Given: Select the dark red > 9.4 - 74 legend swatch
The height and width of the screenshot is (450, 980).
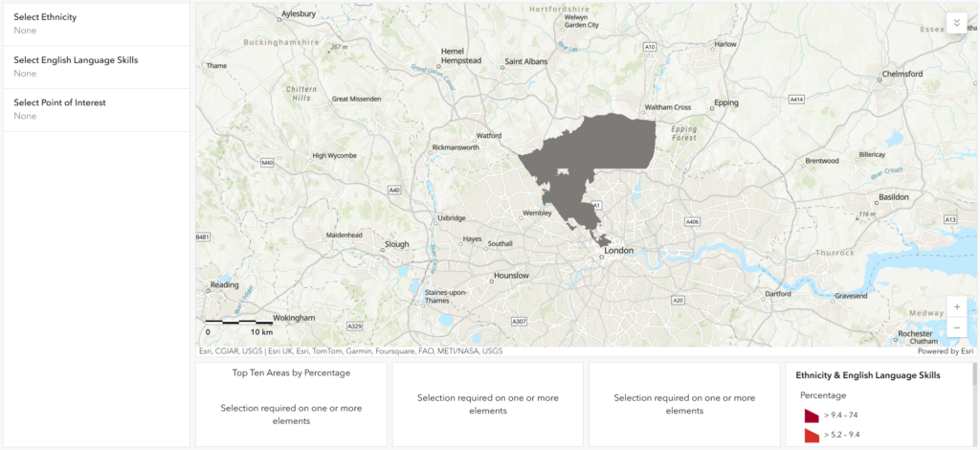Looking at the screenshot, I should click(x=812, y=416).
